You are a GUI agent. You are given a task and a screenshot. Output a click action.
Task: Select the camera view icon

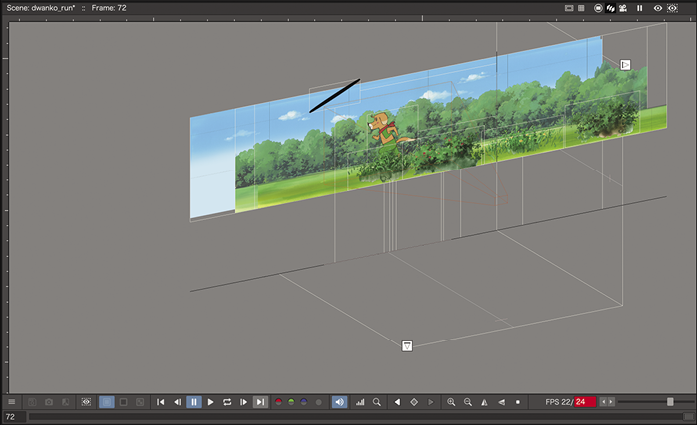623,8
